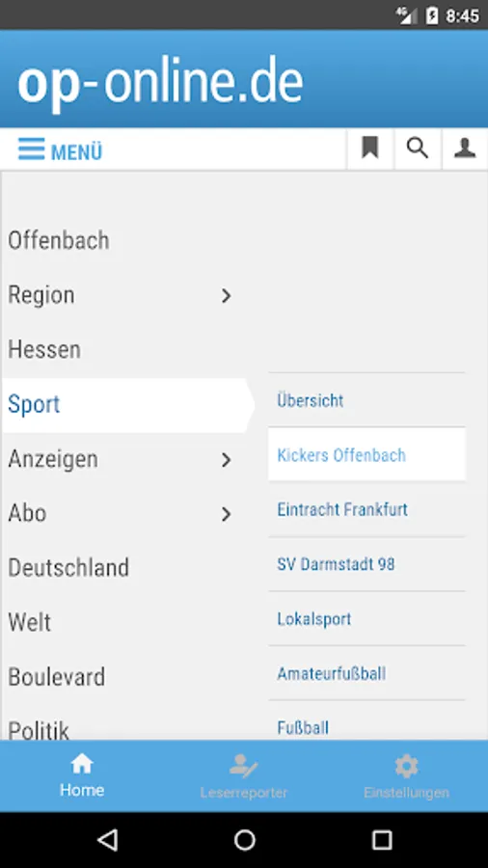
Task: Expand the Abo submenu chevron
Action: (x=226, y=514)
